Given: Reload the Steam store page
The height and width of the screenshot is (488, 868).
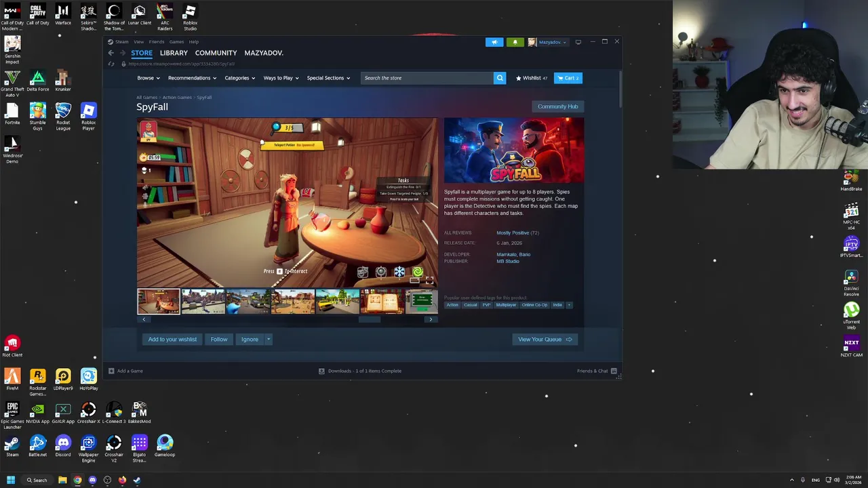Looking at the screenshot, I should 111,64.
